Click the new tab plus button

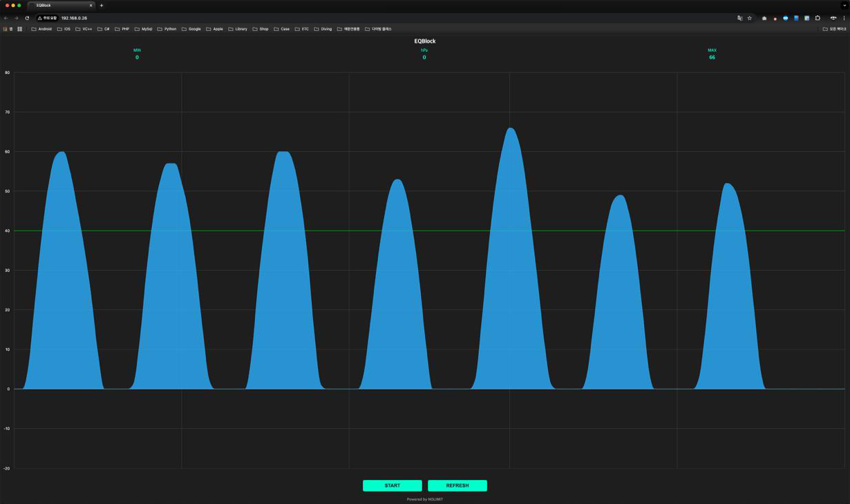coord(102,6)
